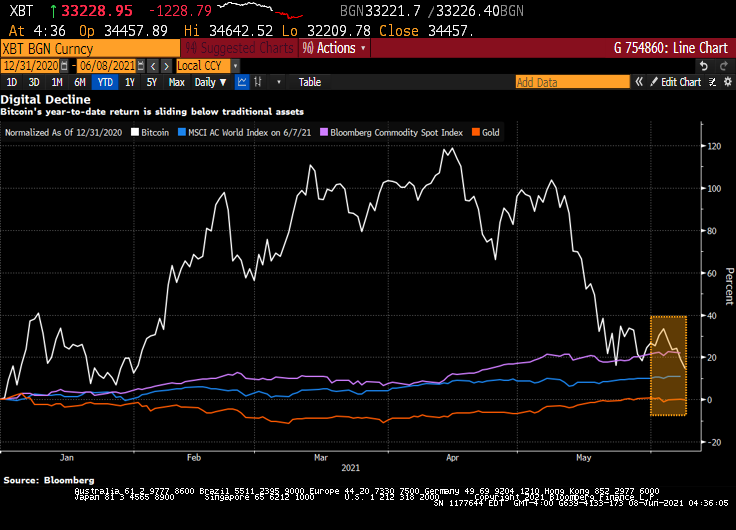Step date range backward with left arrow
The height and width of the screenshot is (530, 736).
tap(153, 66)
